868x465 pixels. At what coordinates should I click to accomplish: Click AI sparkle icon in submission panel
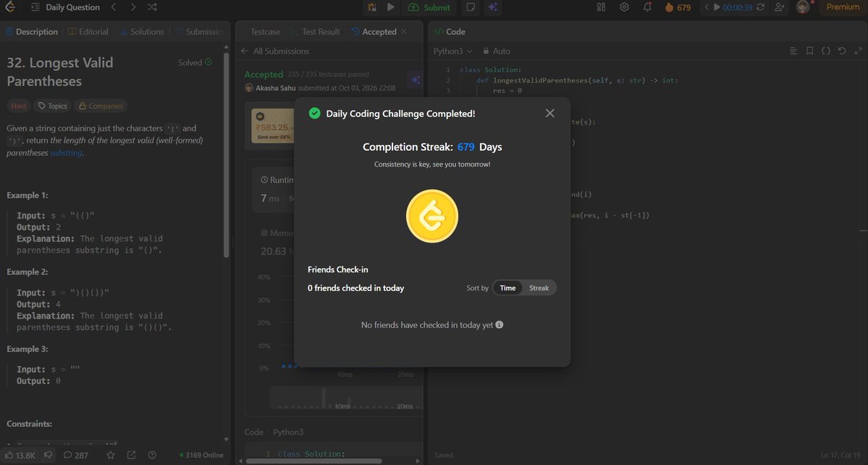pos(416,80)
